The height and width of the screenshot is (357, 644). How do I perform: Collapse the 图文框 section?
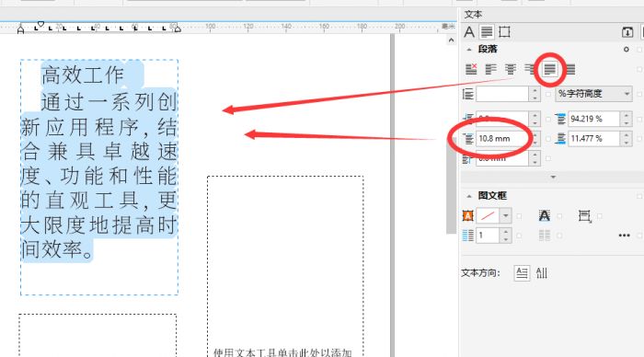(468, 196)
